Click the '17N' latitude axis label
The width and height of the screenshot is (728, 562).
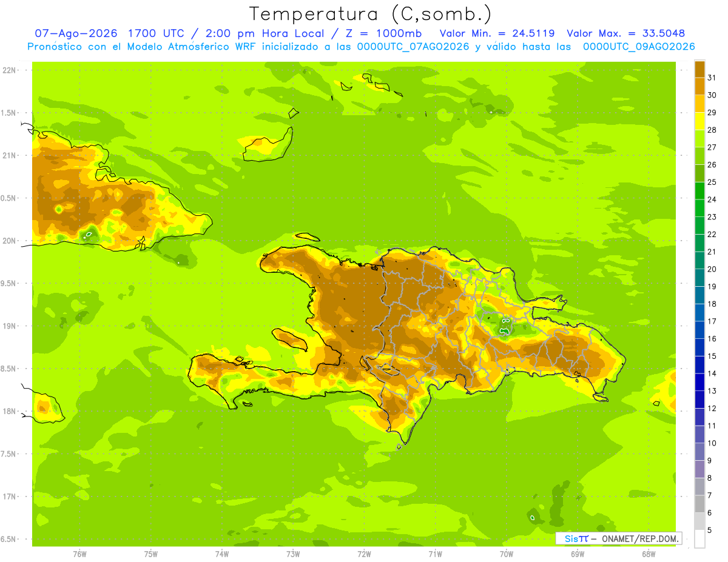pyautogui.click(x=10, y=497)
